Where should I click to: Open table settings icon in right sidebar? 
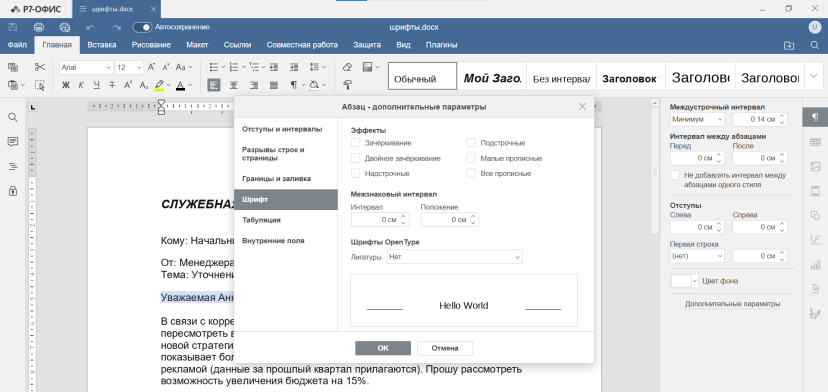pyautogui.click(x=815, y=142)
